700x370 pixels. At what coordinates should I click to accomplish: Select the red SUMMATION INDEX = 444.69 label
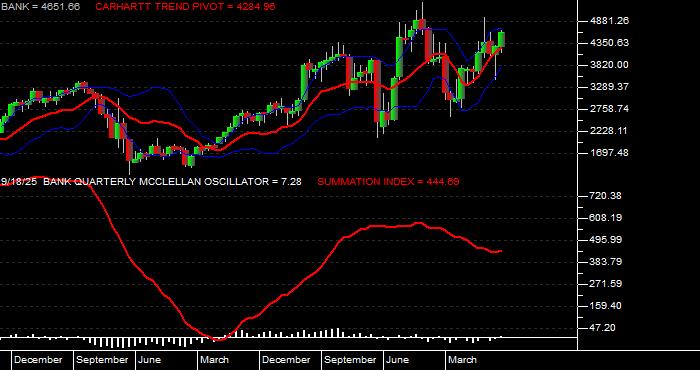(x=388, y=181)
